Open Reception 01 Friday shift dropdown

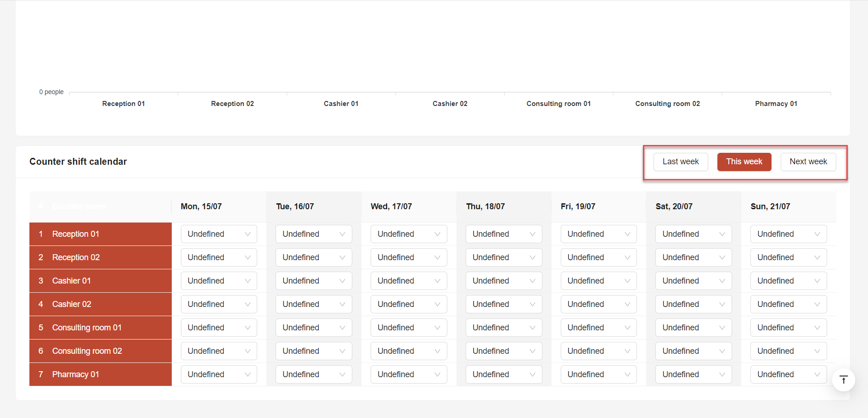(x=598, y=234)
